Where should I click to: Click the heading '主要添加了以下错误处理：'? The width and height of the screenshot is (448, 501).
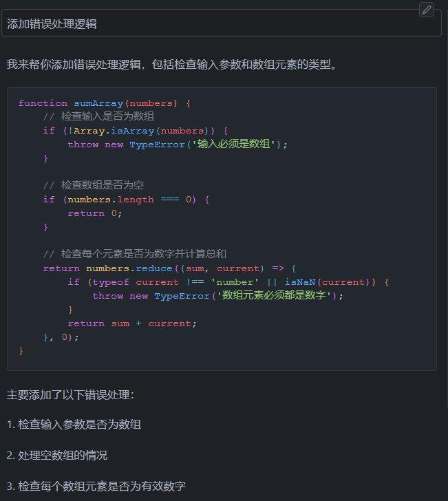click(x=71, y=395)
